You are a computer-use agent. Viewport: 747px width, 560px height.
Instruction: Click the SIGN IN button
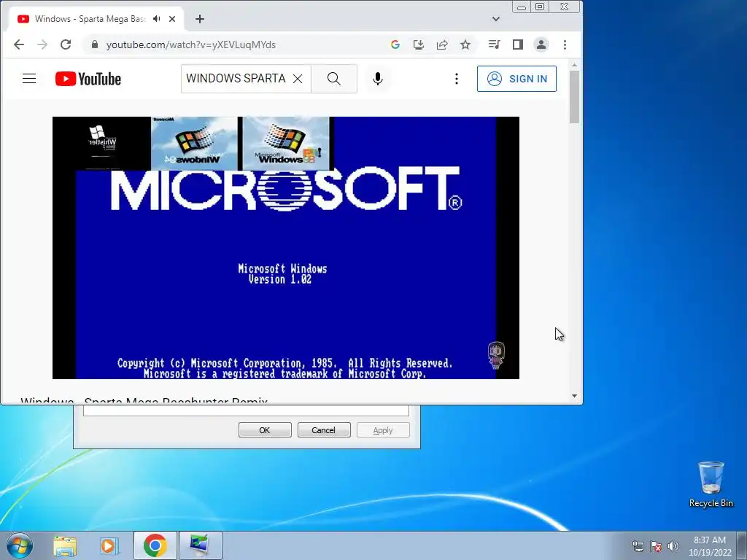click(x=516, y=79)
